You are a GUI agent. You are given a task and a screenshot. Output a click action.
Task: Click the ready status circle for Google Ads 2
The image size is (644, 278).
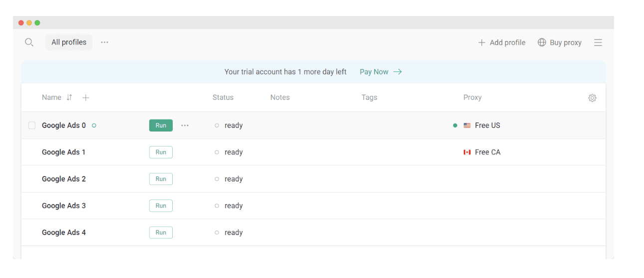pyautogui.click(x=217, y=179)
